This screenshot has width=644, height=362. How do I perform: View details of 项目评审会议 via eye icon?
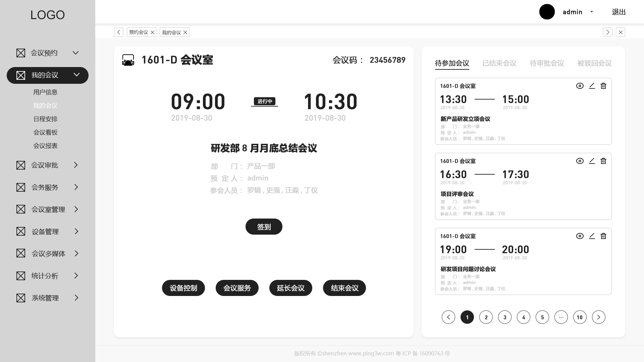coord(580,161)
